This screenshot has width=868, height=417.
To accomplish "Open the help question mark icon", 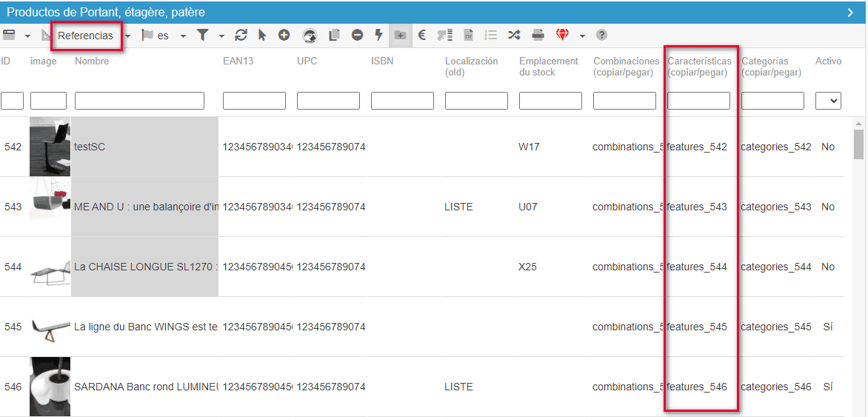I will 601,35.
